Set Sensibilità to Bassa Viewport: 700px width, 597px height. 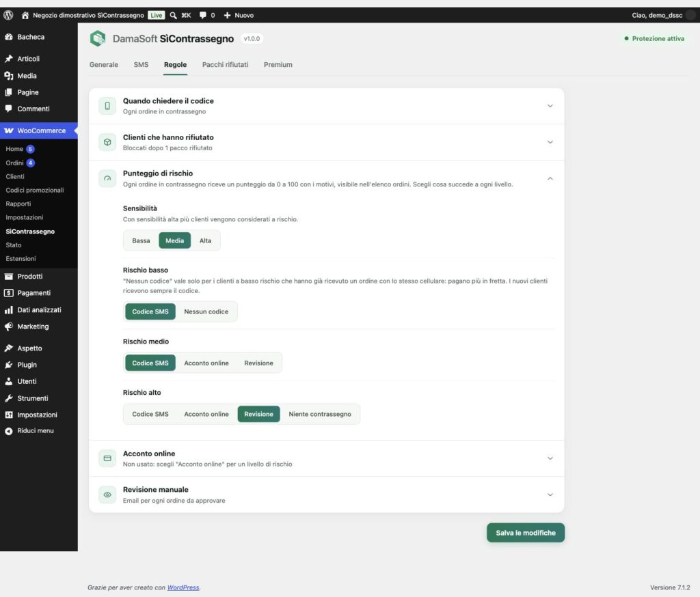tap(141, 240)
